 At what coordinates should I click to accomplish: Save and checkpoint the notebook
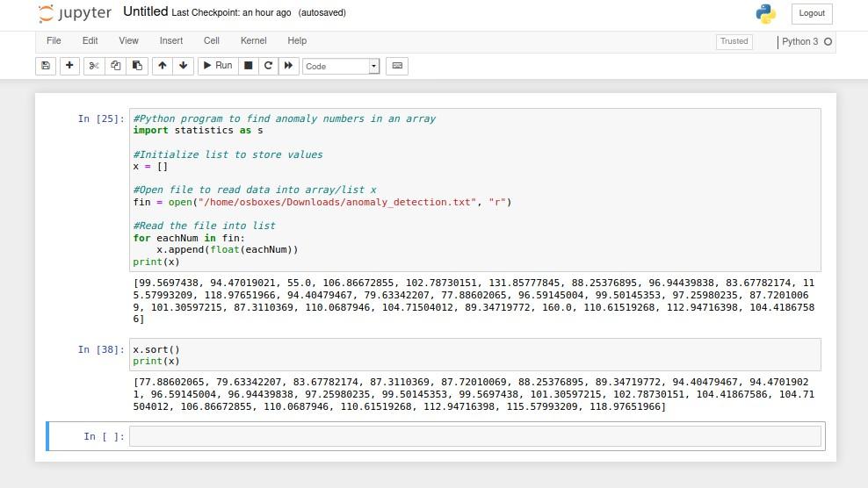(x=46, y=66)
